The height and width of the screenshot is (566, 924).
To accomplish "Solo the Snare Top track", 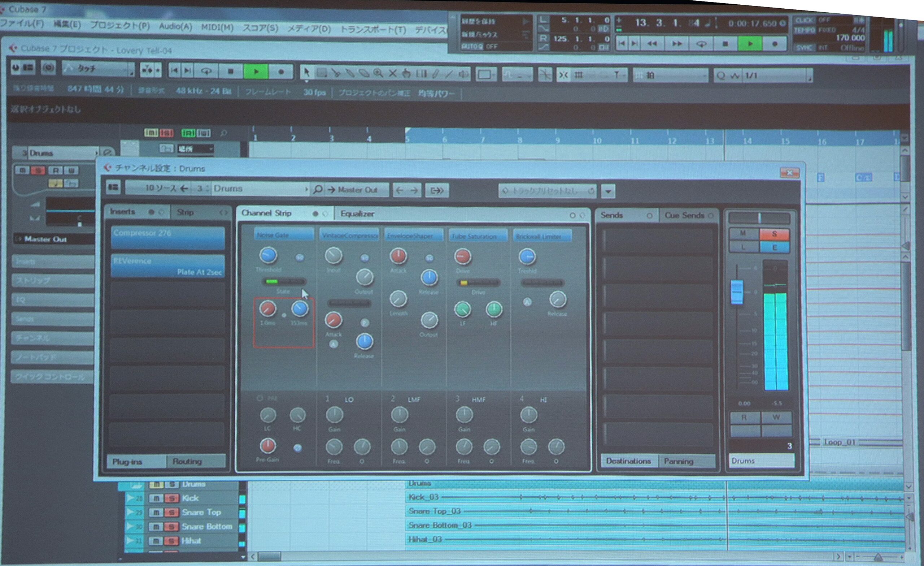I will [x=171, y=513].
